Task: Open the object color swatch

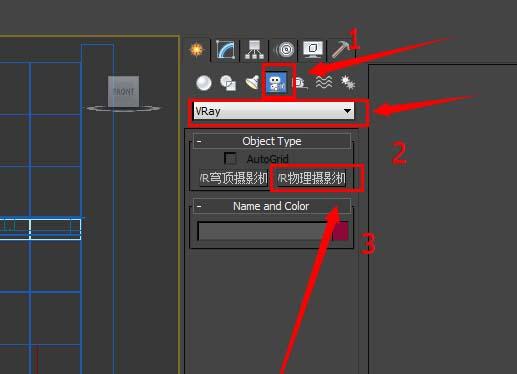Action: pos(340,231)
